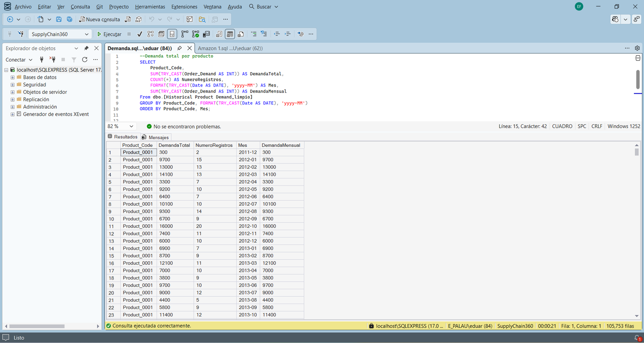Screen dimensions: 644x343
Task: Expand the Replicación node
Action: [x=12, y=99]
